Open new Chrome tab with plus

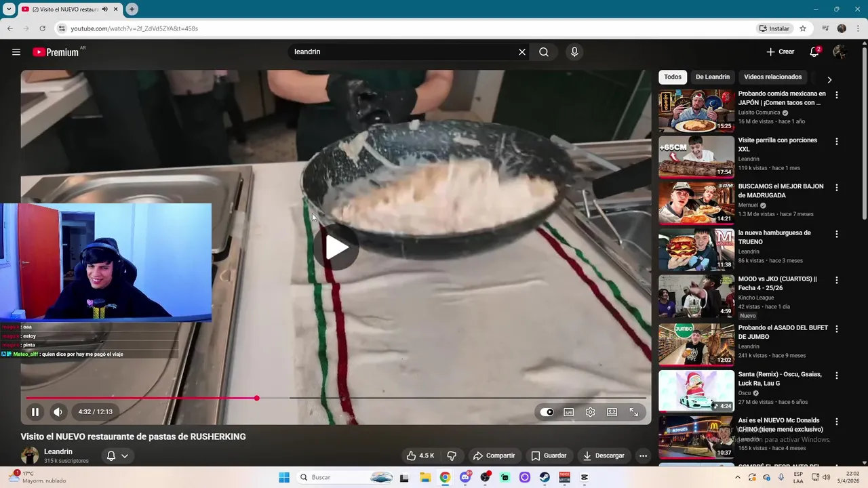pos(132,9)
